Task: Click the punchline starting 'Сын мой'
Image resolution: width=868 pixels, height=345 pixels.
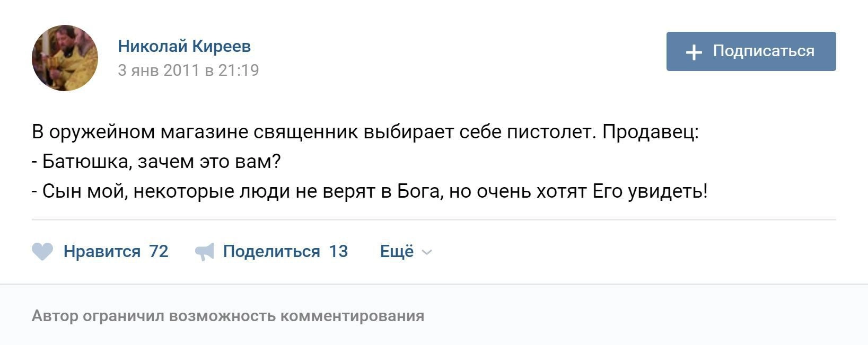Action: 370,191
